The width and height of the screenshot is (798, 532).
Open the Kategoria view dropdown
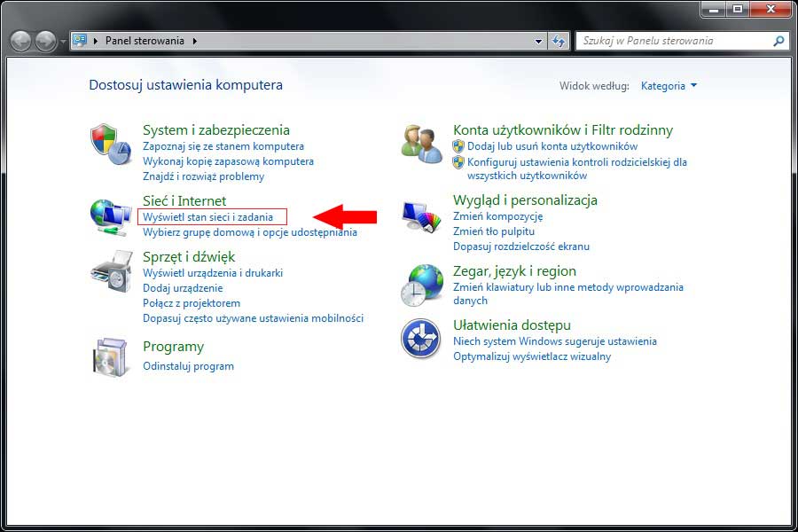[669, 86]
